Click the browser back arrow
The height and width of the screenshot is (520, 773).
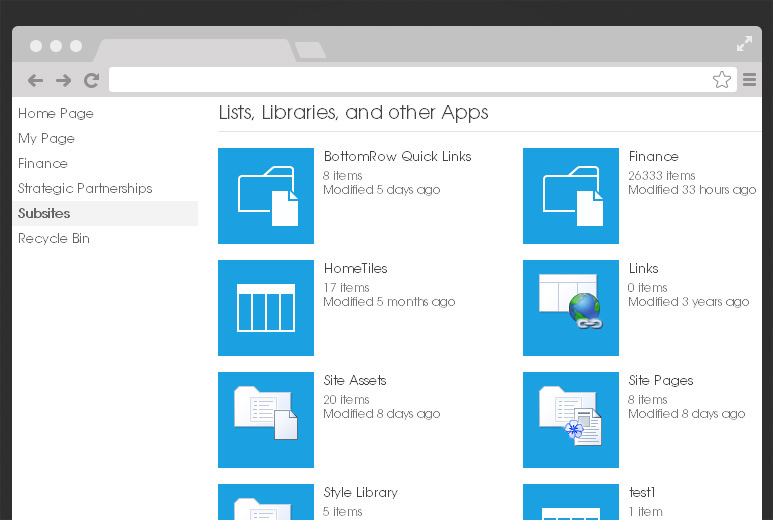click(x=35, y=80)
